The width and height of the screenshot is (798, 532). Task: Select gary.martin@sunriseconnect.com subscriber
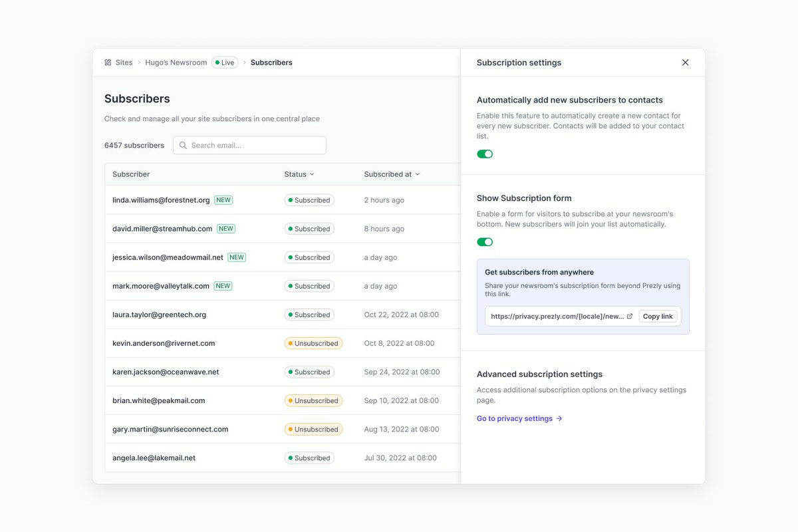[170, 429]
